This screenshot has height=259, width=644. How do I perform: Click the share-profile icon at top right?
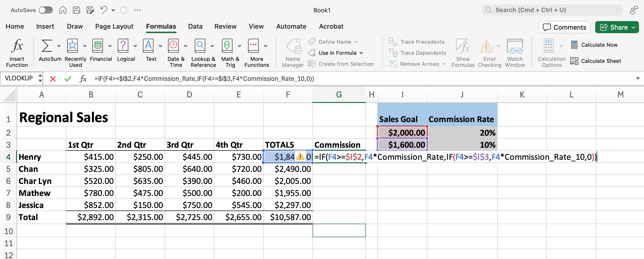pos(634,10)
